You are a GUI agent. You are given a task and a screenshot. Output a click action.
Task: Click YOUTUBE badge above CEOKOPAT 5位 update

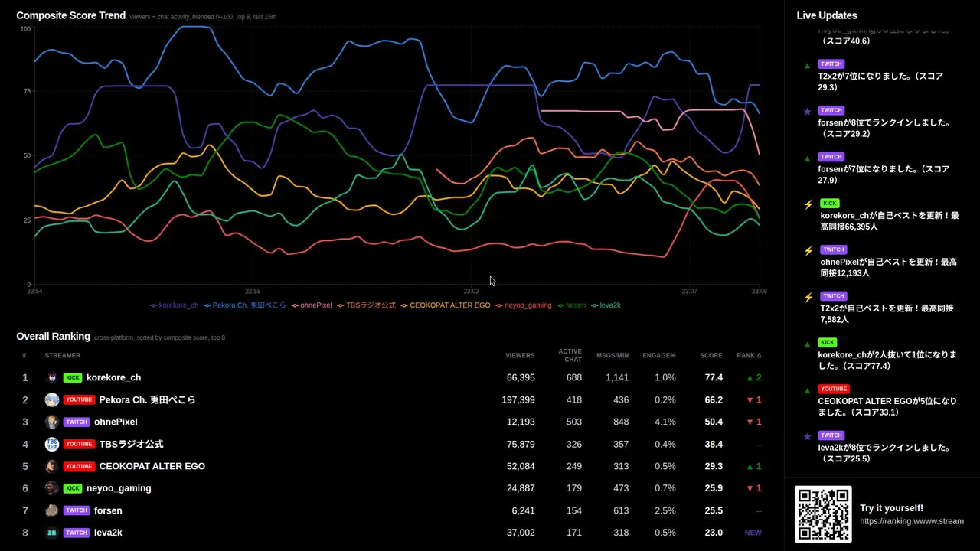click(x=834, y=389)
